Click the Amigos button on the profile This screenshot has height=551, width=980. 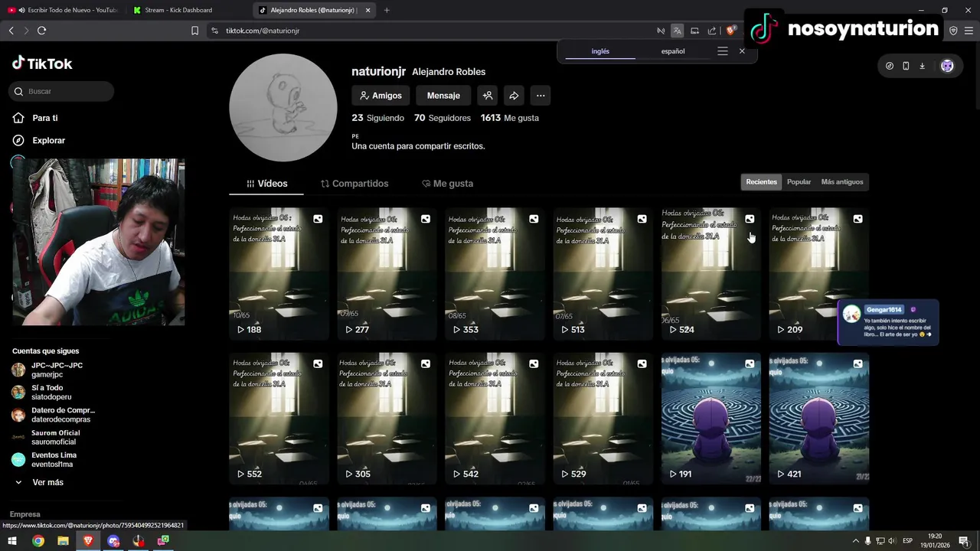pos(381,96)
